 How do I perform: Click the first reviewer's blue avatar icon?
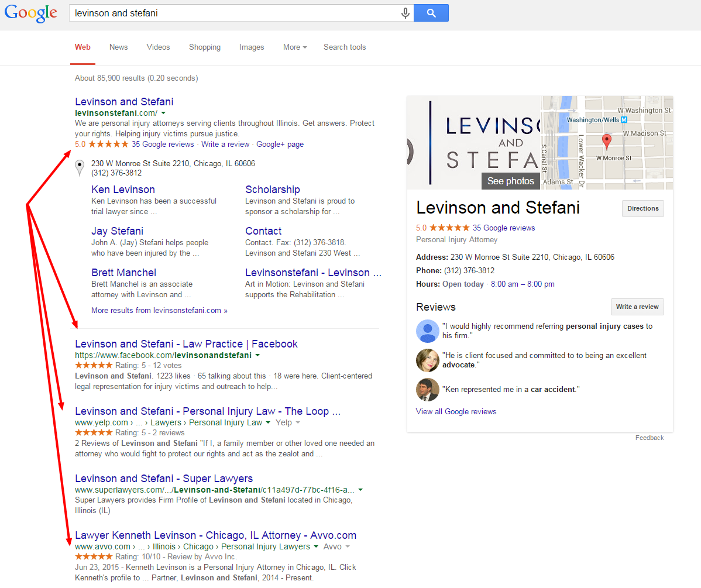[427, 331]
